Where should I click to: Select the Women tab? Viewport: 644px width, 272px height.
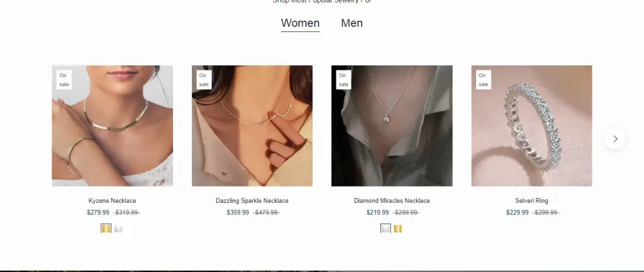coord(300,23)
